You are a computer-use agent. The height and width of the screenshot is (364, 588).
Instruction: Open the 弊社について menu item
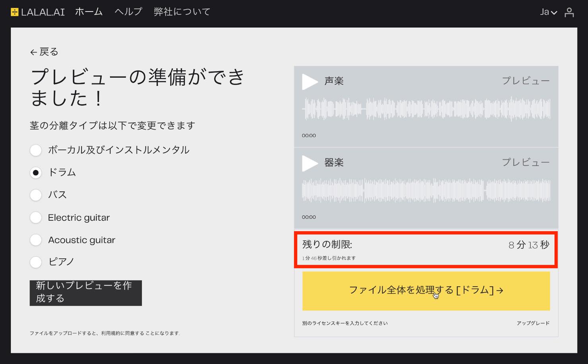tap(182, 12)
